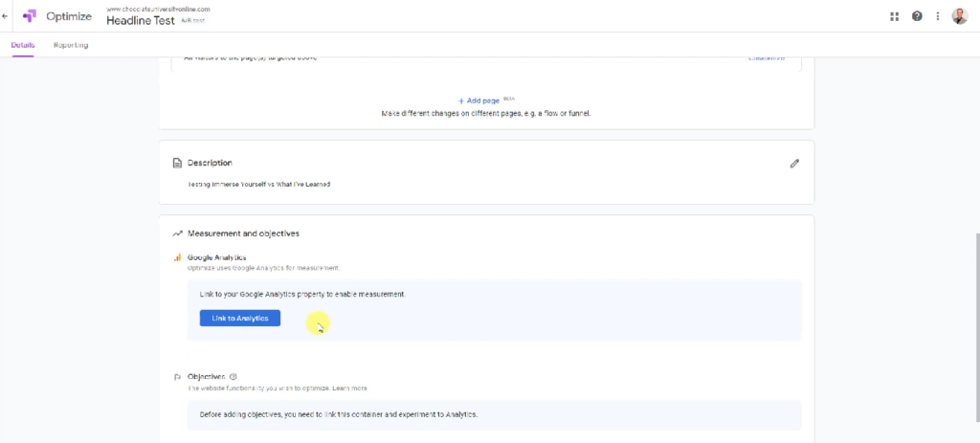Image resolution: width=980 pixels, height=443 pixels.
Task: Click the Measurement and objectives heading
Action: point(243,233)
